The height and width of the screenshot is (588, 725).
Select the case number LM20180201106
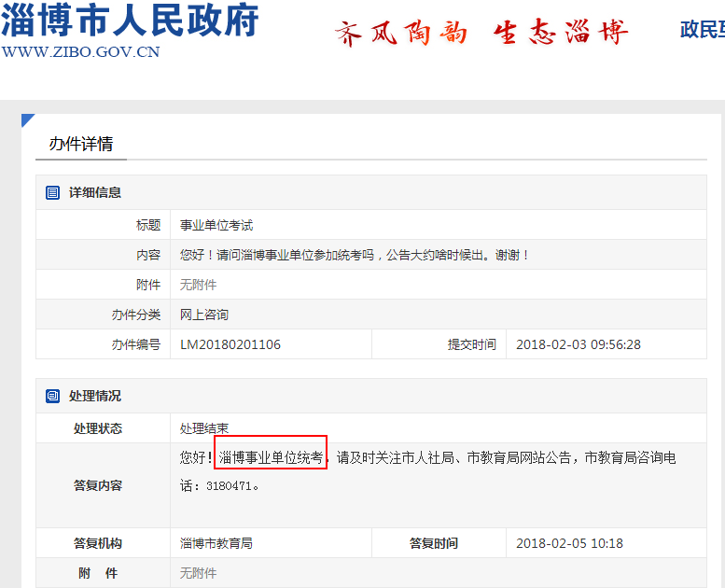click(x=230, y=344)
